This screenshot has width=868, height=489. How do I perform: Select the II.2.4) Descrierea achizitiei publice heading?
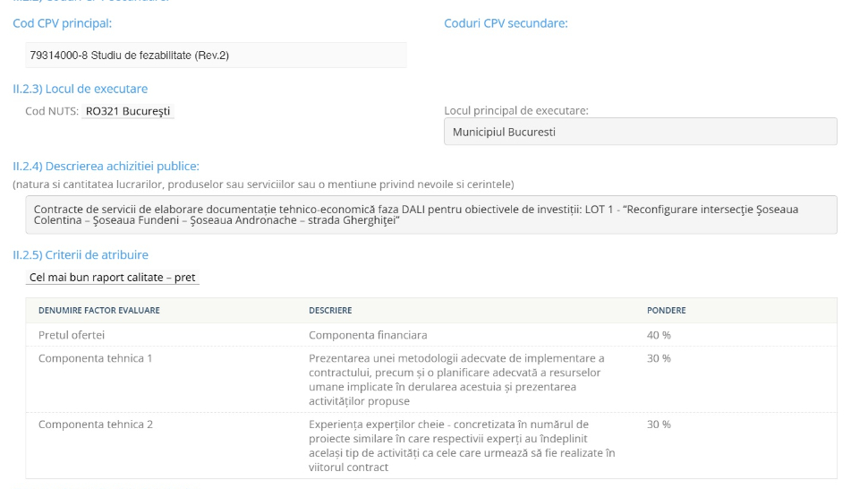point(106,167)
